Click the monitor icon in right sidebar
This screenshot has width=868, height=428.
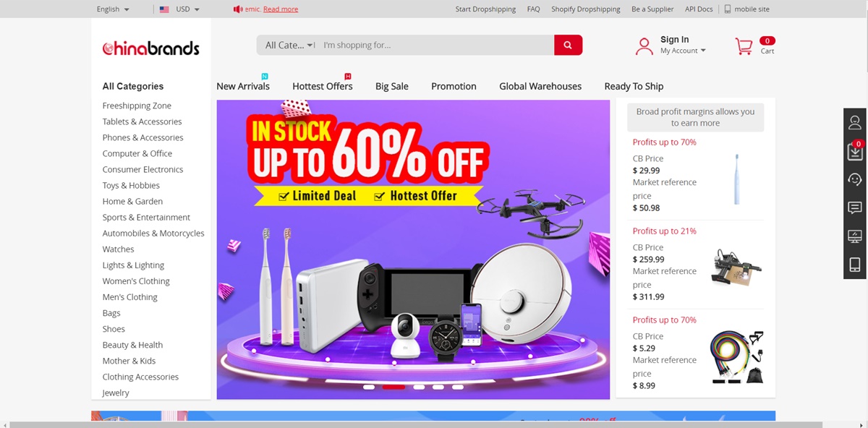coord(855,236)
